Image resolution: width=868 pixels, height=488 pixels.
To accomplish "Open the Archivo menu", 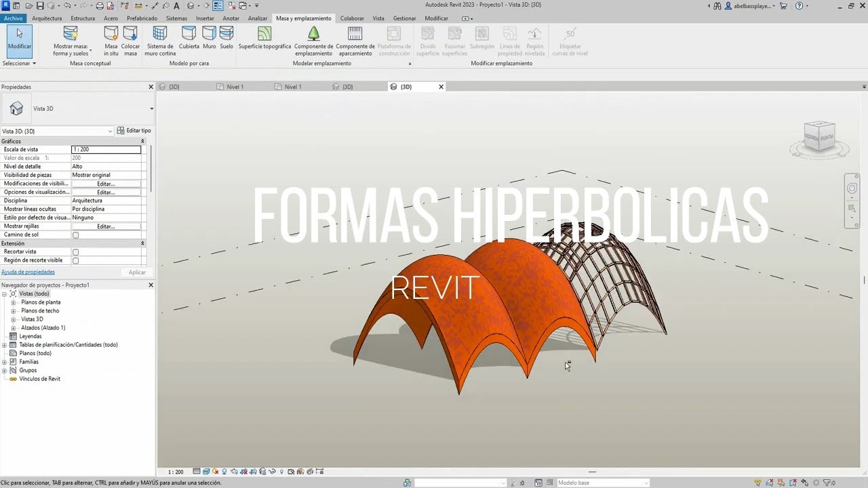I will coord(13,18).
